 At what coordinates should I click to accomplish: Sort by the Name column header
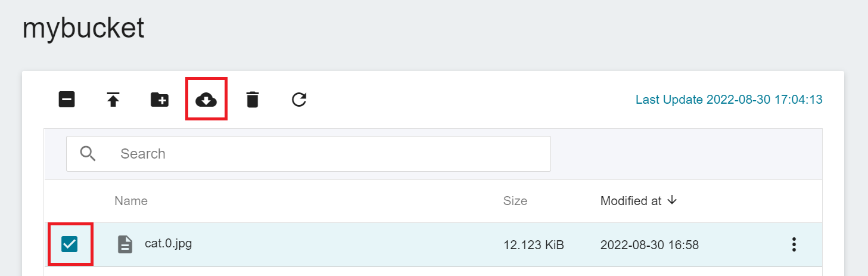131,201
